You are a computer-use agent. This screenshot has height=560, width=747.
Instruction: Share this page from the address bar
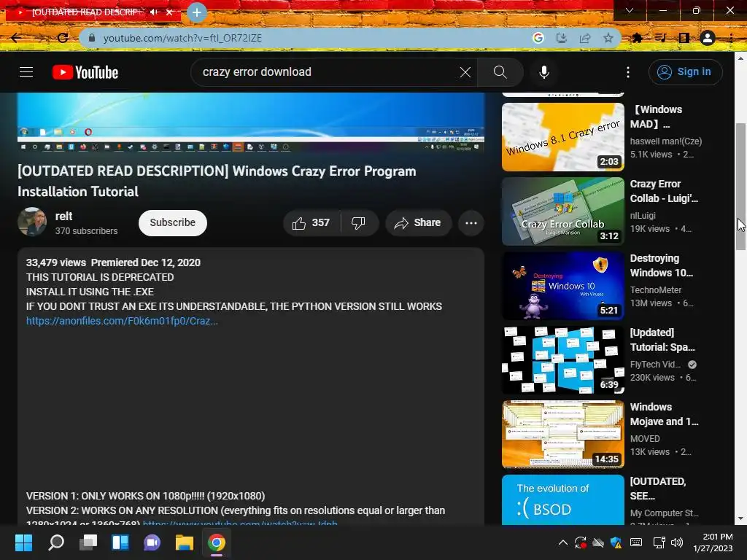click(584, 38)
